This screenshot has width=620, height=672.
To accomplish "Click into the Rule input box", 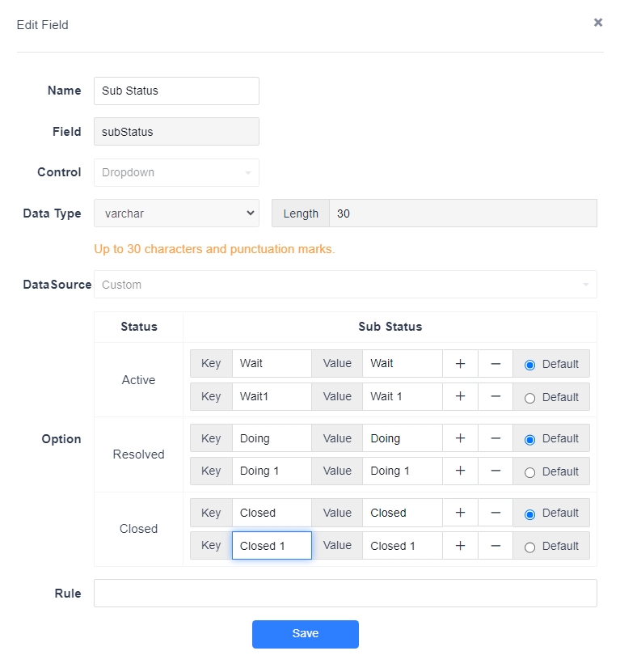I will coord(345,593).
